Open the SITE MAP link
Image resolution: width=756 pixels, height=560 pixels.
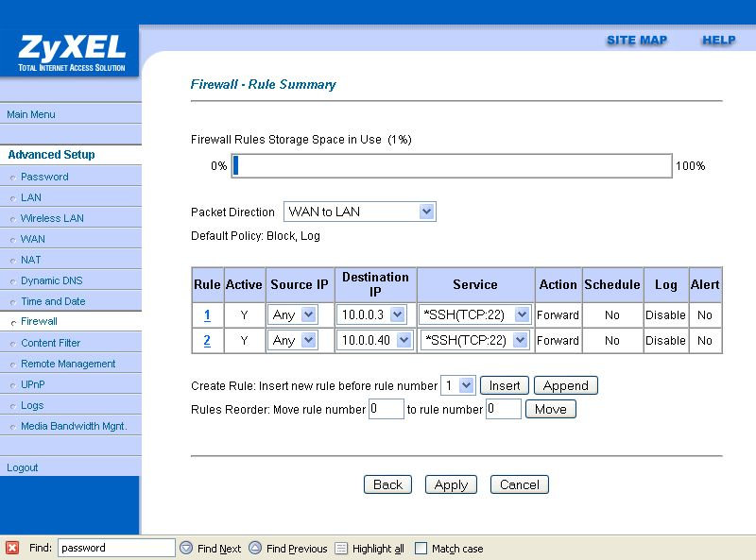636,41
